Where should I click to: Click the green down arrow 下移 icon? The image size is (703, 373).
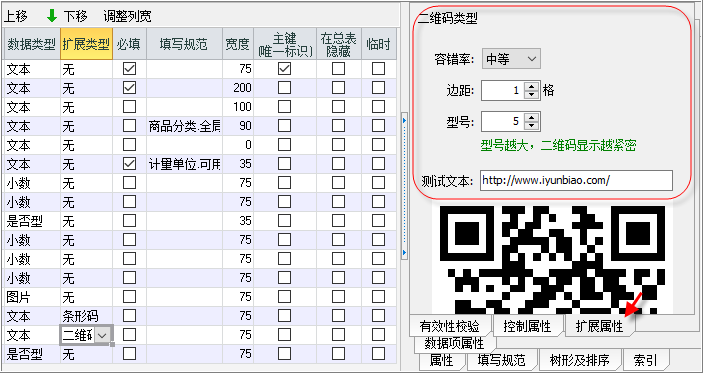[x=52, y=16]
